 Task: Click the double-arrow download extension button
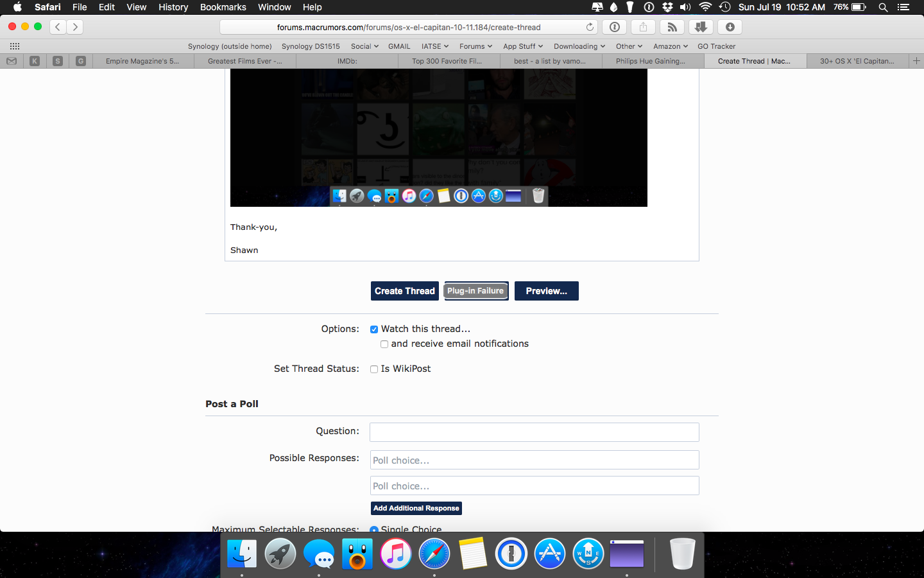pos(701,27)
